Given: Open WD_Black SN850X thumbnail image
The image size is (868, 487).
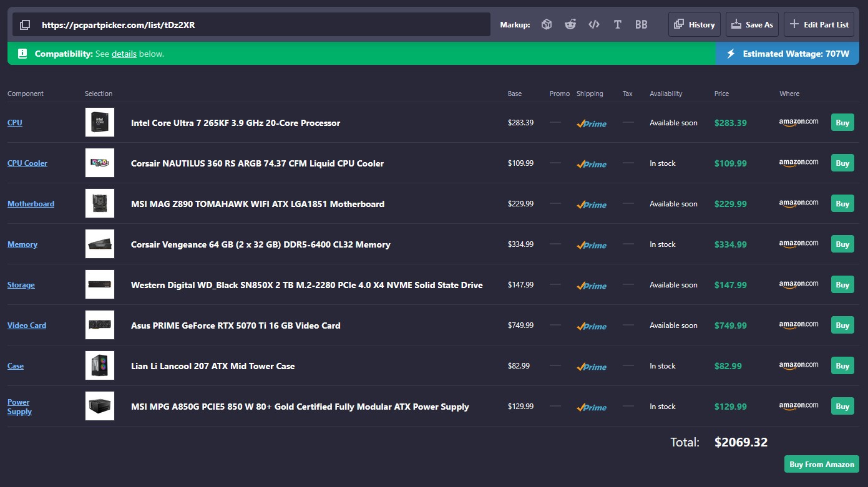Looking at the screenshot, I should tap(100, 284).
